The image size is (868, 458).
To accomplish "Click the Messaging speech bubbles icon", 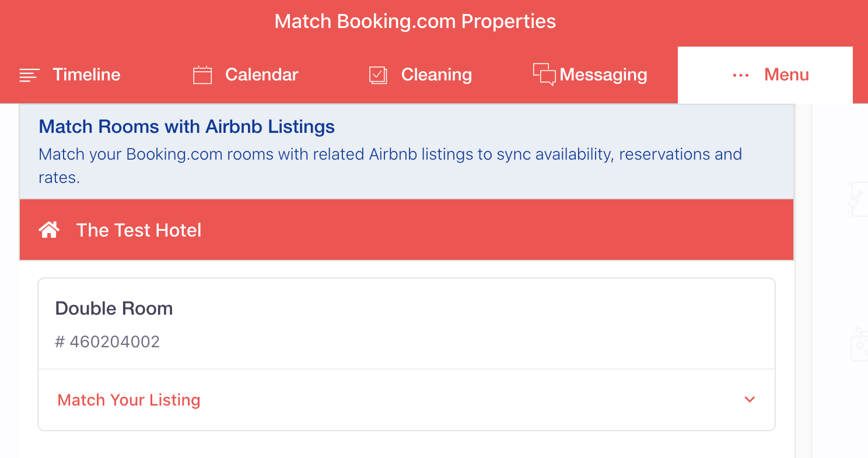I will (x=544, y=75).
